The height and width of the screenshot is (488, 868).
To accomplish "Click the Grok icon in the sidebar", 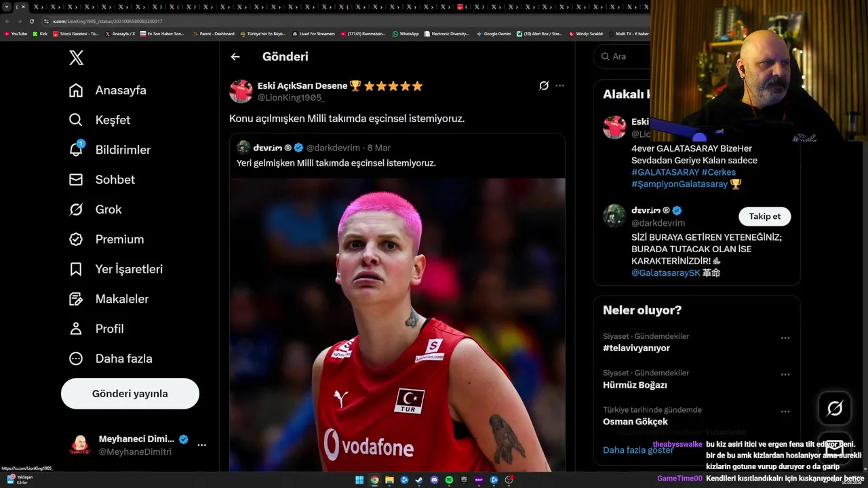I will point(76,209).
